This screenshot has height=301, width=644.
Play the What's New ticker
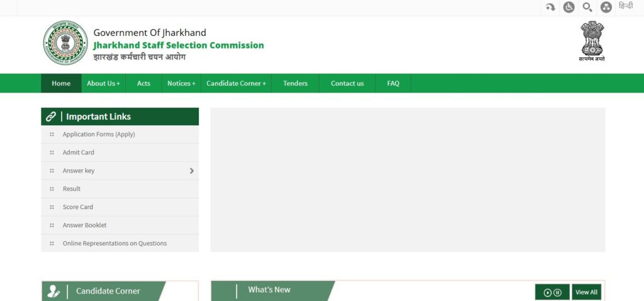[548, 292]
